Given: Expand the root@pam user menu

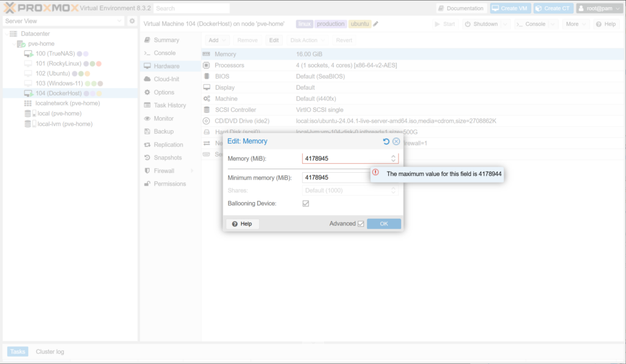Looking at the screenshot, I should (598, 8).
